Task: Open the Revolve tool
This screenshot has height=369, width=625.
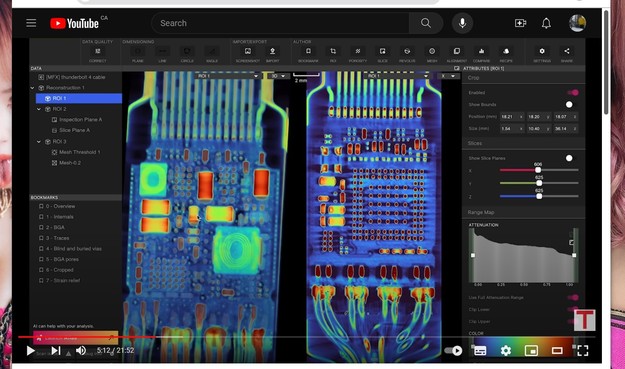Action: (407, 51)
